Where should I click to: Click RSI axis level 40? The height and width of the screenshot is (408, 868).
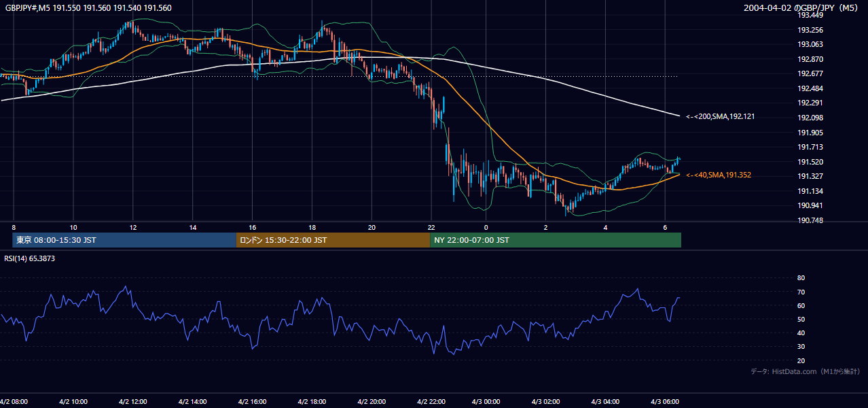[801, 333]
